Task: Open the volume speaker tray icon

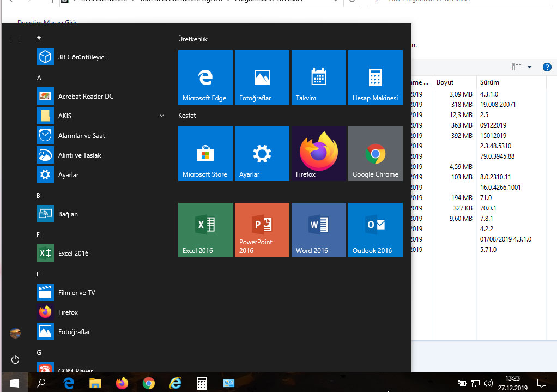Action: pos(488,383)
